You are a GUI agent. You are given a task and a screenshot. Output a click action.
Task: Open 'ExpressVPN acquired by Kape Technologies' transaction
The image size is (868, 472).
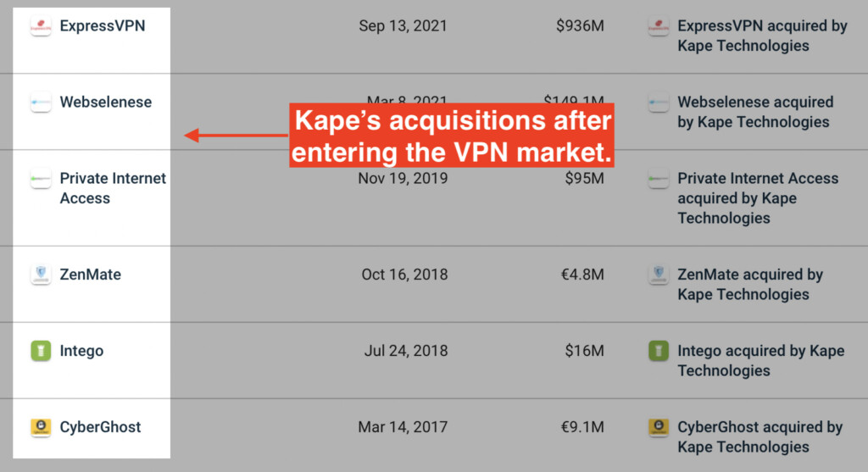pos(762,36)
